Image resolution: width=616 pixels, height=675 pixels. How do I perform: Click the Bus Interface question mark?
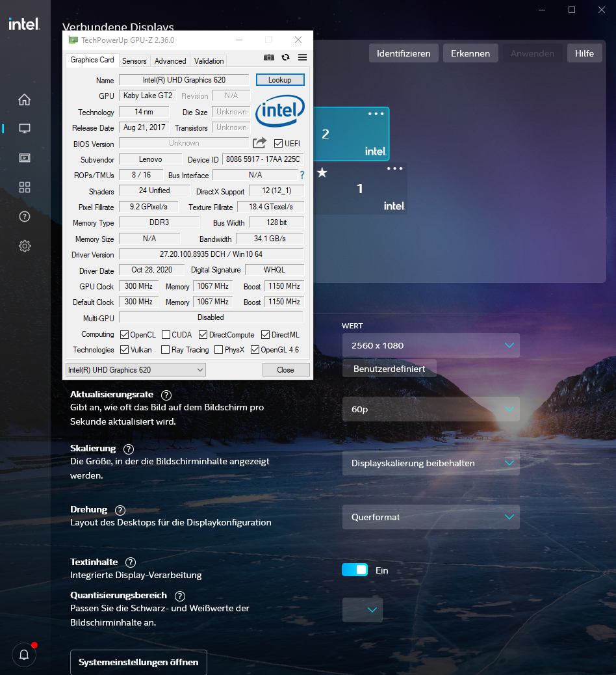pyautogui.click(x=302, y=175)
